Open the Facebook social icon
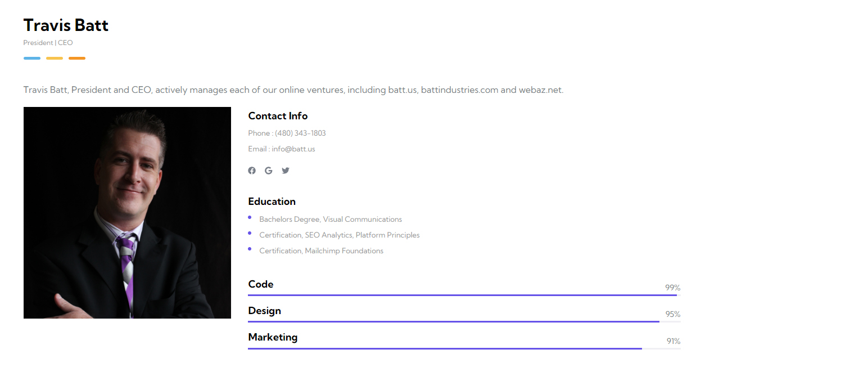This screenshot has width=868, height=367. tap(252, 171)
